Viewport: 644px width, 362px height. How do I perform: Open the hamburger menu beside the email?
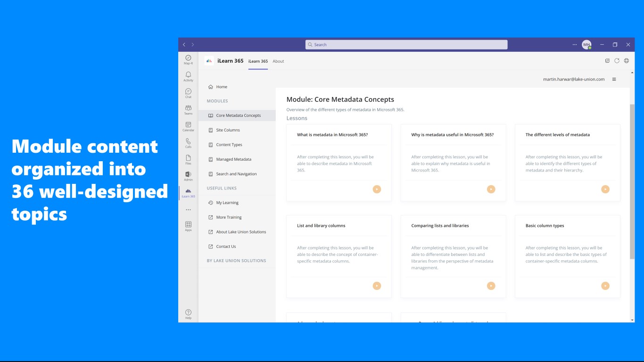(x=614, y=79)
